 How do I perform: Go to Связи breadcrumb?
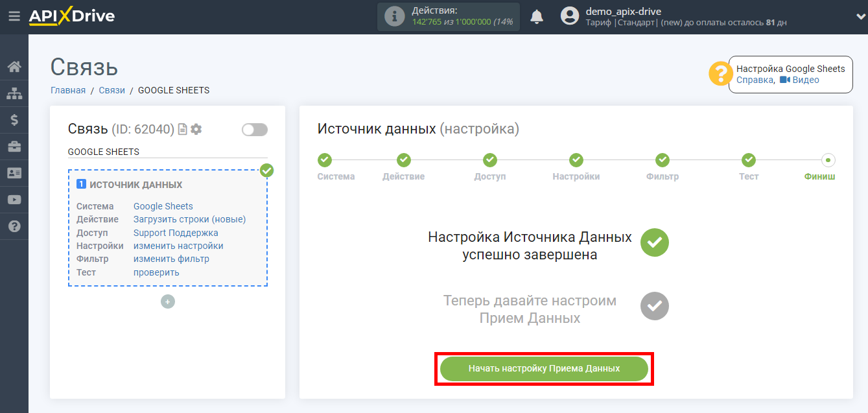pos(112,90)
